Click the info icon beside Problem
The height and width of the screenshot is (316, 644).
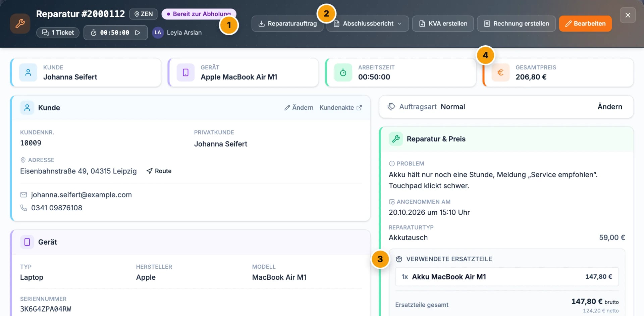click(x=392, y=164)
